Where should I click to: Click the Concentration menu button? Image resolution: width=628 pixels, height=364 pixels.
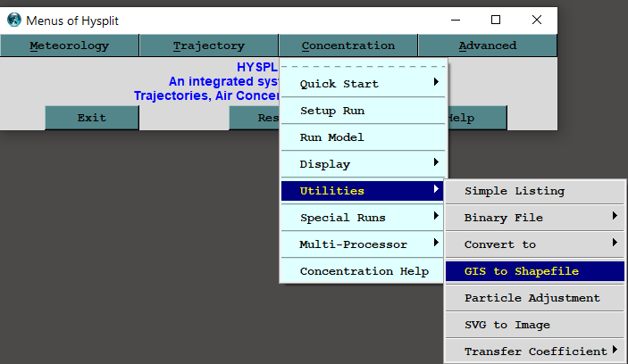[347, 45]
